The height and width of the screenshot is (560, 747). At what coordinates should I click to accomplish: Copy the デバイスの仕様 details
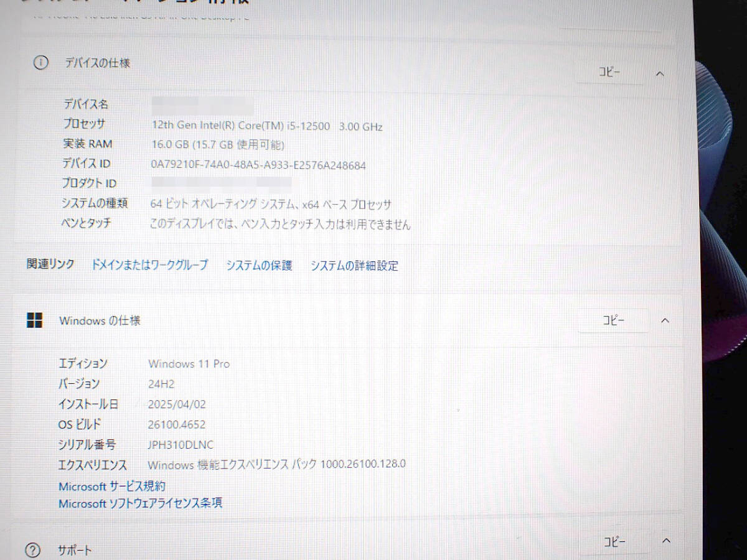coord(609,72)
